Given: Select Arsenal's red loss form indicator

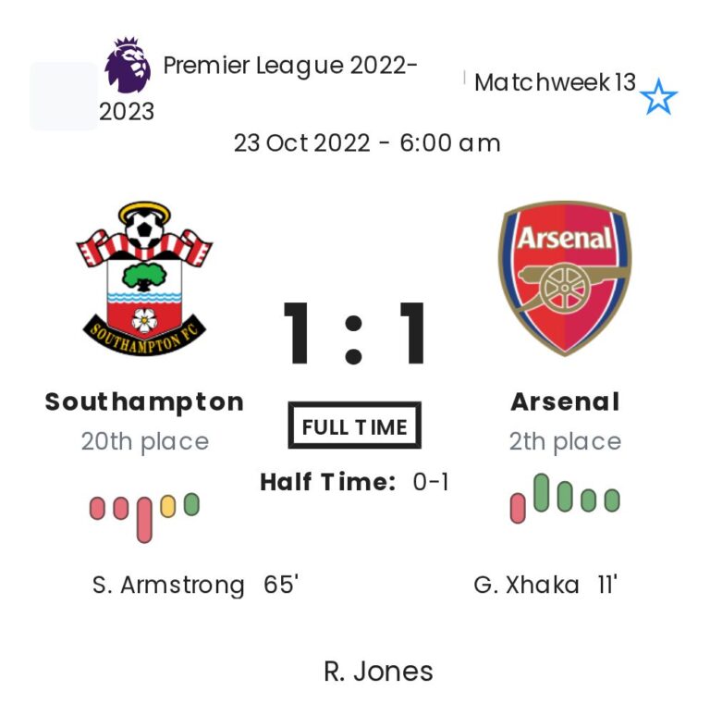Looking at the screenshot, I should point(518,508).
